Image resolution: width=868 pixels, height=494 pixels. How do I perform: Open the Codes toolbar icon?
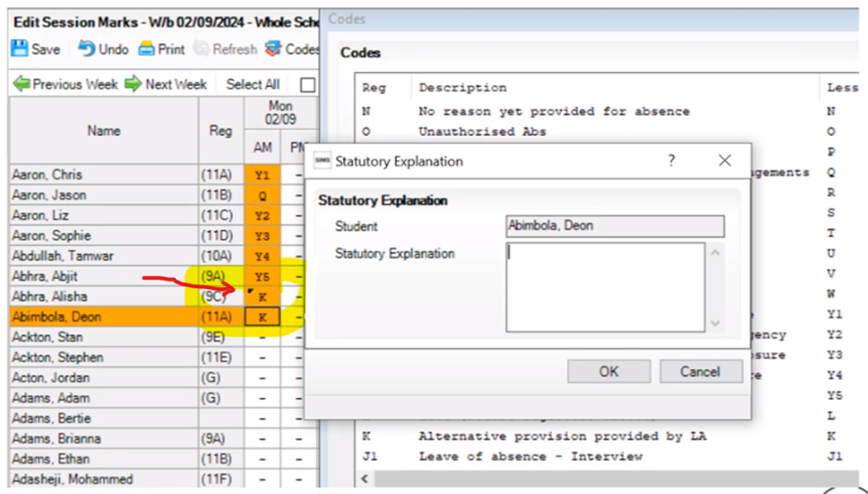272,49
